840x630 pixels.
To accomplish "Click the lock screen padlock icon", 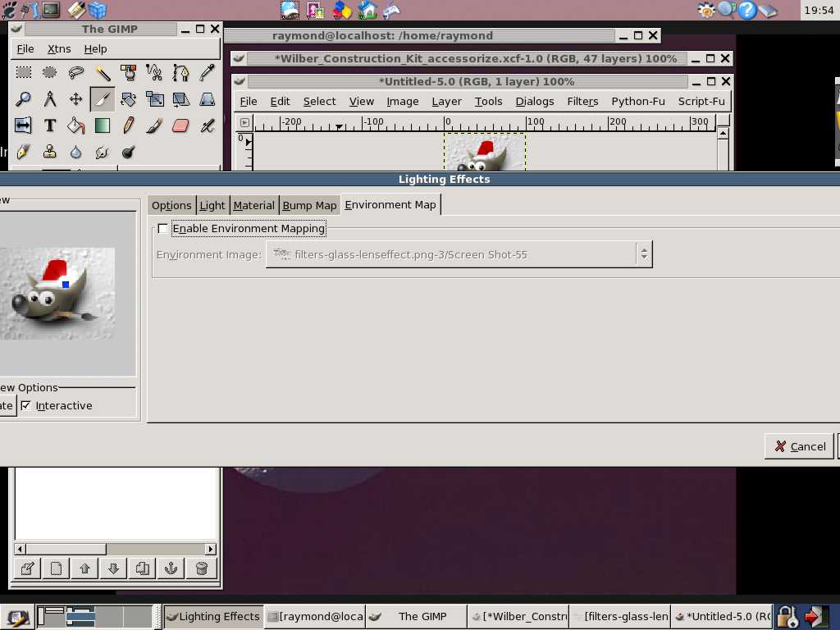I will (x=787, y=616).
